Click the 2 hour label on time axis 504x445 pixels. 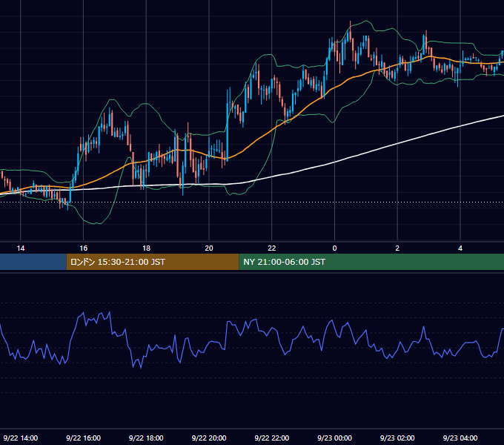tap(397, 248)
